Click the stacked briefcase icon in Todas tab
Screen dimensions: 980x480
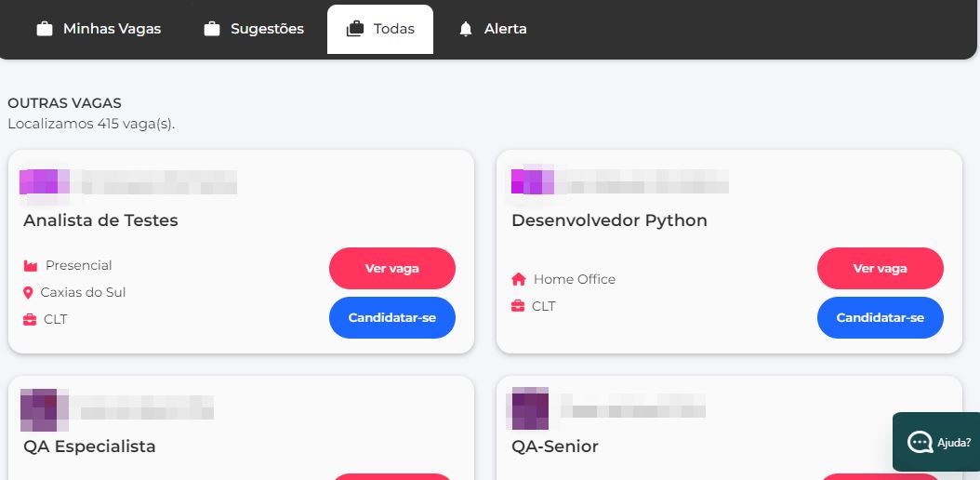click(x=354, y=29)
